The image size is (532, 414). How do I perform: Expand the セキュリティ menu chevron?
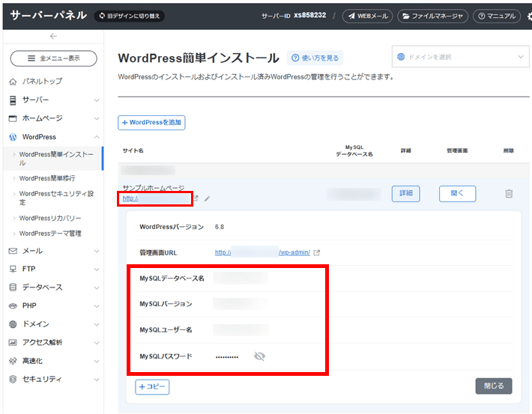97,379
